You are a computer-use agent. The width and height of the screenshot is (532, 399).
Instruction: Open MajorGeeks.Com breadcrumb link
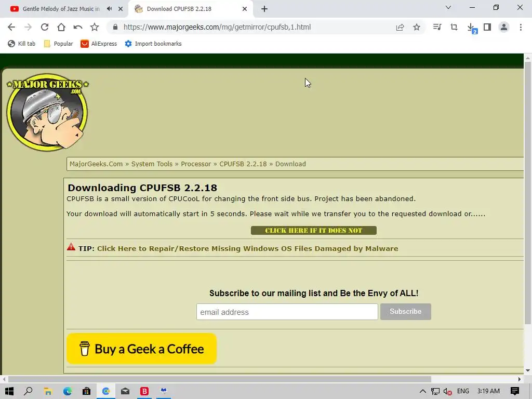coord(96,164)
